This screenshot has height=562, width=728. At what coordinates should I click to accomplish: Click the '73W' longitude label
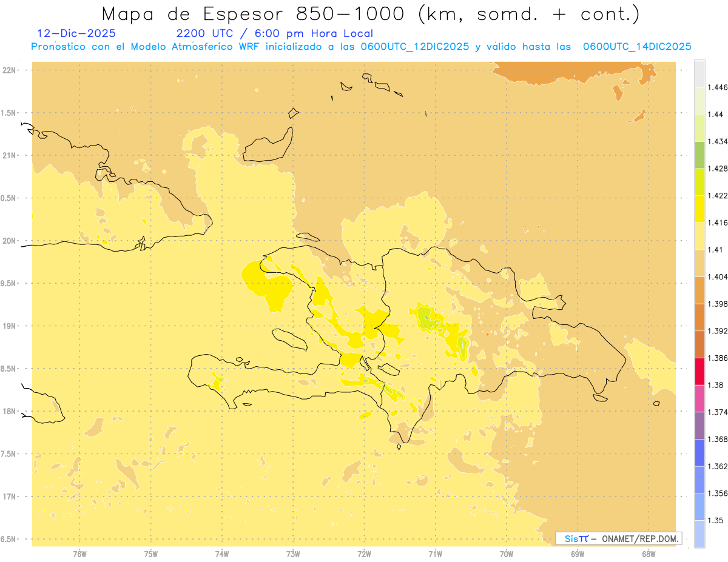pos(293,554)
